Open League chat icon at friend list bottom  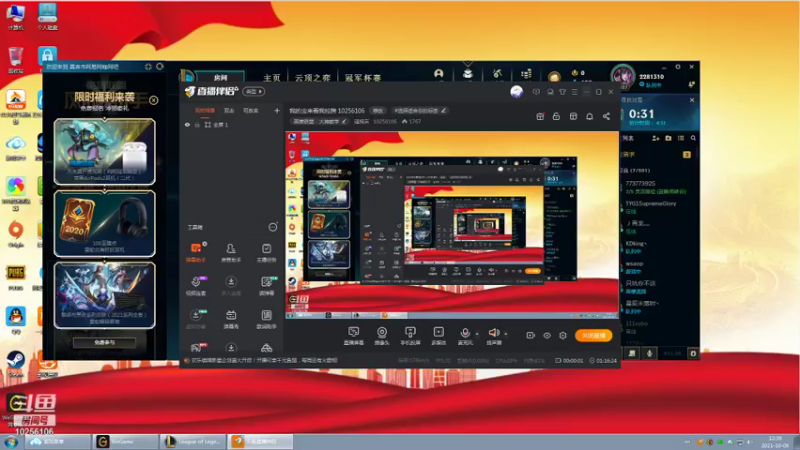pos(632,353)
